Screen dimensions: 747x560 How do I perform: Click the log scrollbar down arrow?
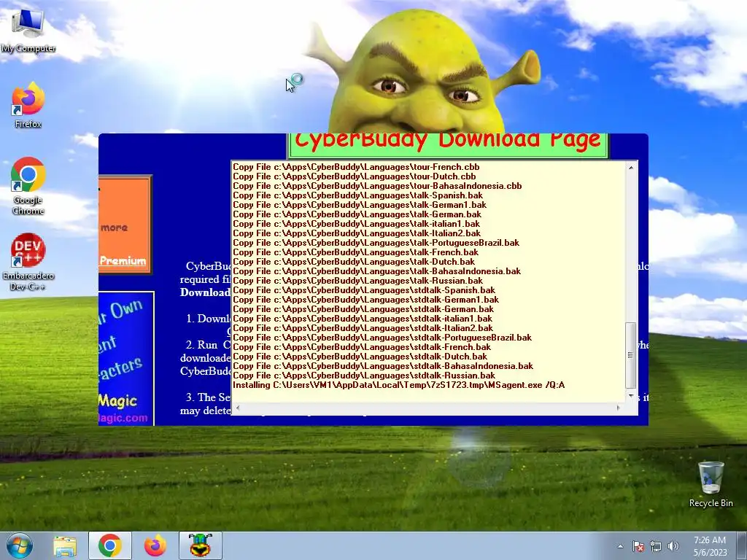(x=631, y=396)
